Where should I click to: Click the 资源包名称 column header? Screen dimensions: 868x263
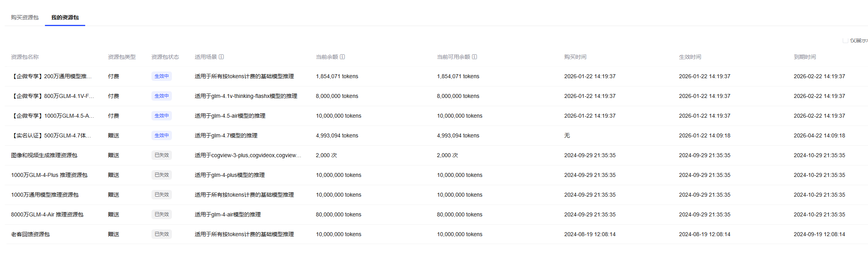25,57
